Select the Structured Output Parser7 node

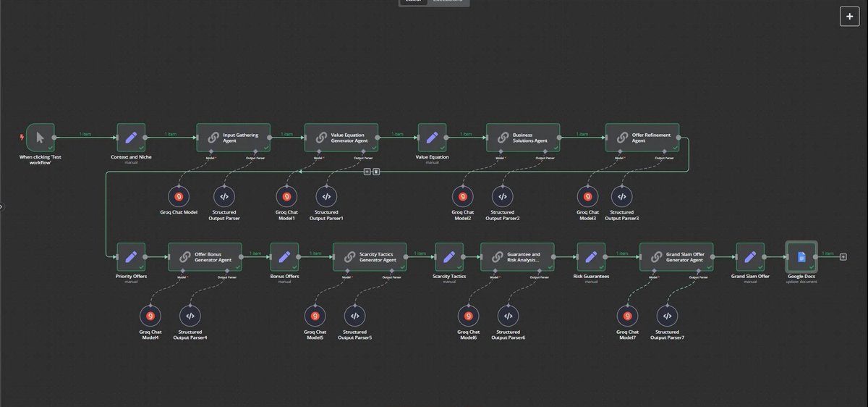667,316
